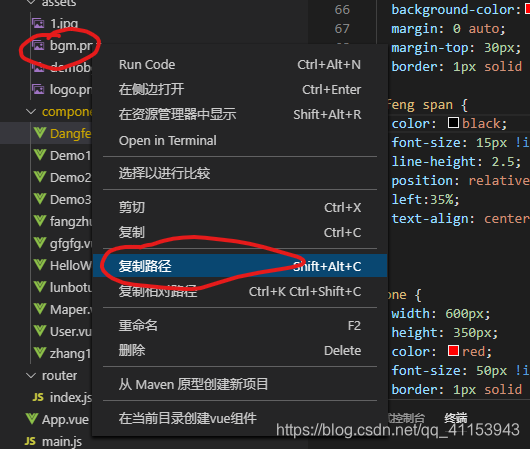Click the 'left:35%;' code line

tap(426, 199)
